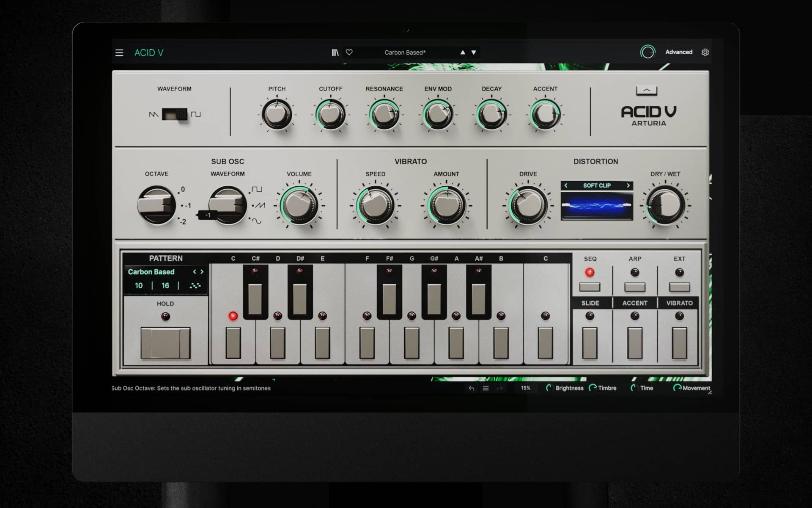Enable EXT mode button
The height and width of the screenshot is (508, 812).
[x=679, y=287]
